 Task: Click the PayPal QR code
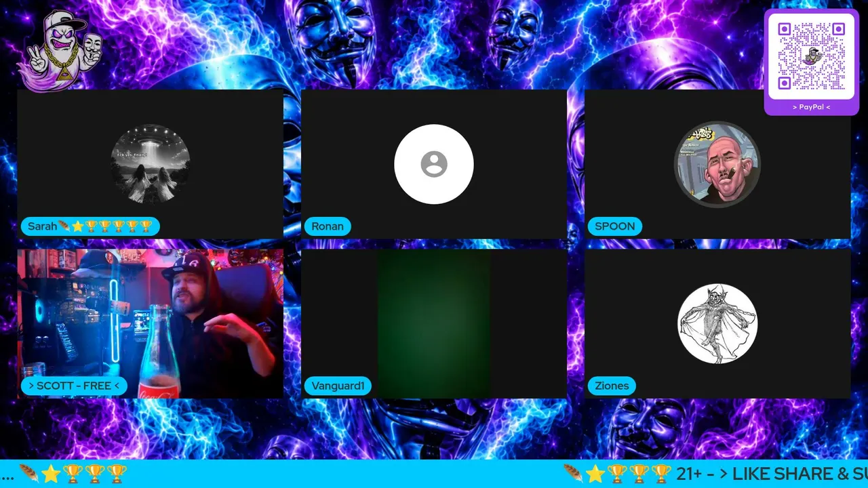(x=811, y=56)
